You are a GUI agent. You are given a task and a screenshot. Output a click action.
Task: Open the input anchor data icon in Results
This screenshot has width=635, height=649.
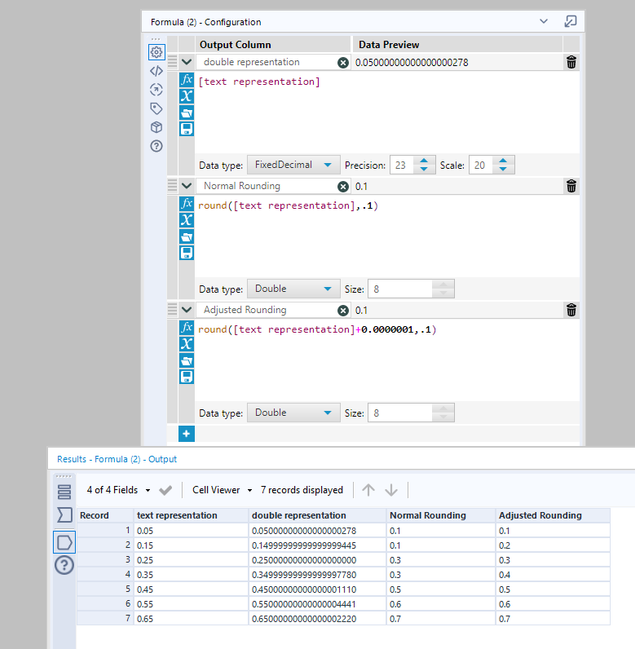(x=64, y=515)
